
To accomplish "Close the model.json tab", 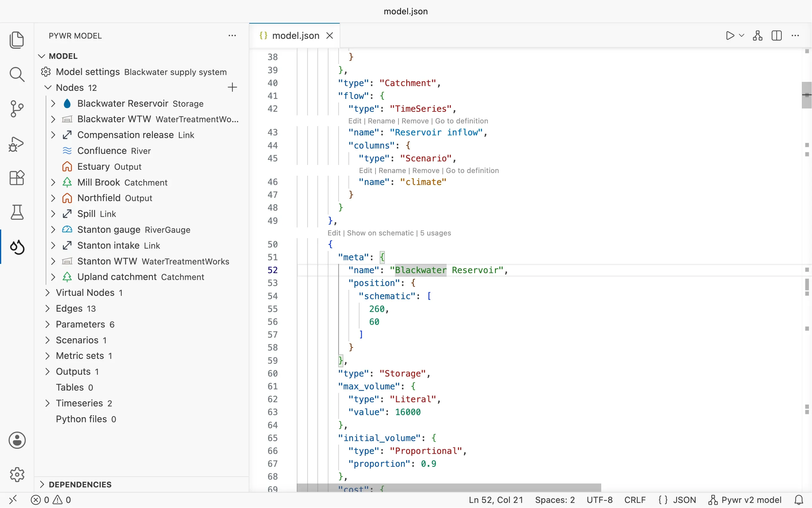I will pyautogui.click(x=330, y=36).
